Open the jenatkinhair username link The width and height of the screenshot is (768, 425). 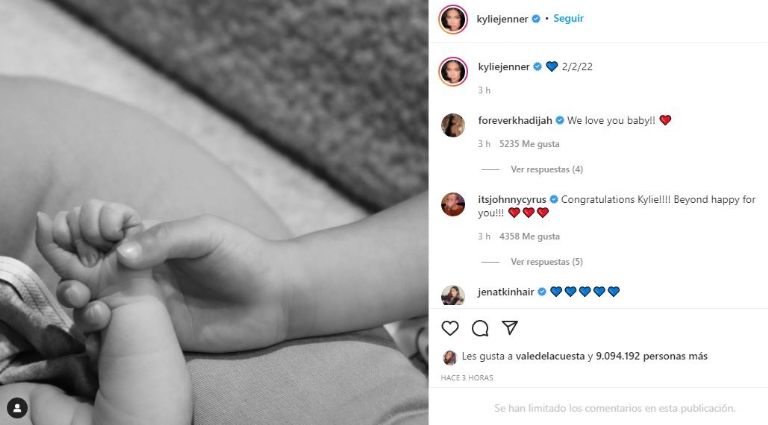click(506, 292)
